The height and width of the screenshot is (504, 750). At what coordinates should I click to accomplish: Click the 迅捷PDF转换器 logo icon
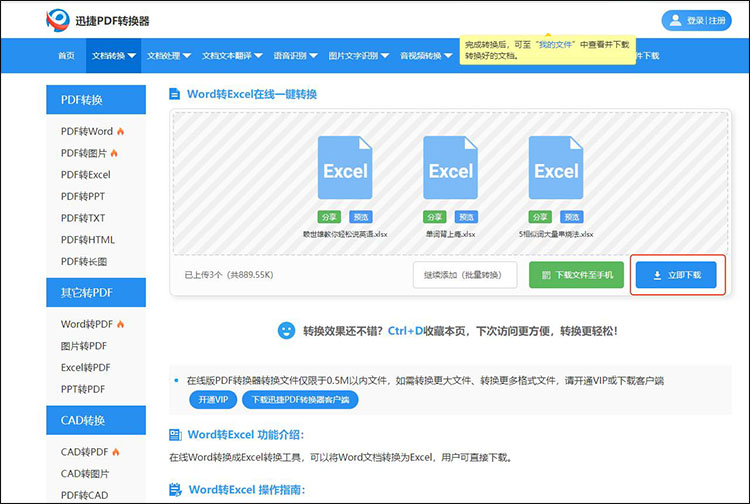click(57, 21)
